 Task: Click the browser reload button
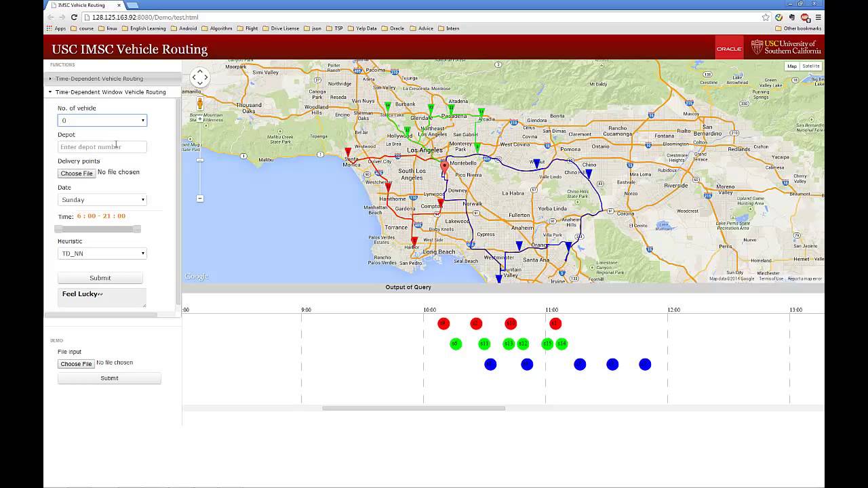click(73, 17)
